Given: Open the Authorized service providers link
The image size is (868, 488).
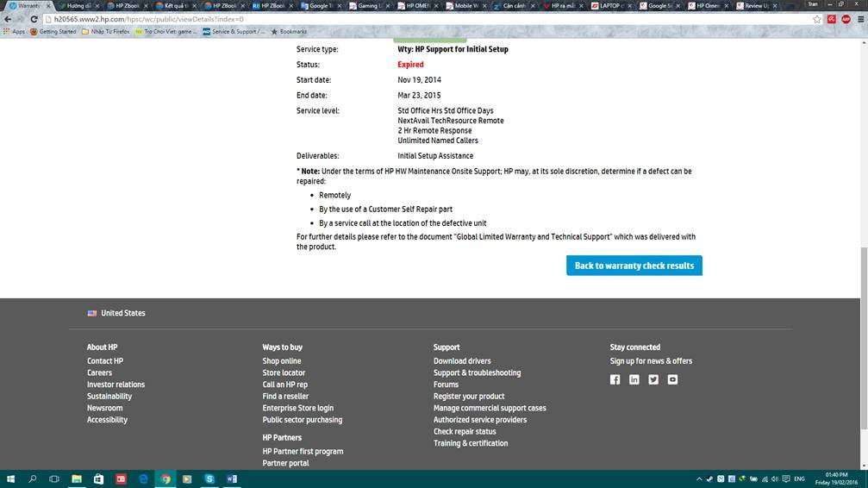Looking at the screenshot, I should [x=480, y=419].
